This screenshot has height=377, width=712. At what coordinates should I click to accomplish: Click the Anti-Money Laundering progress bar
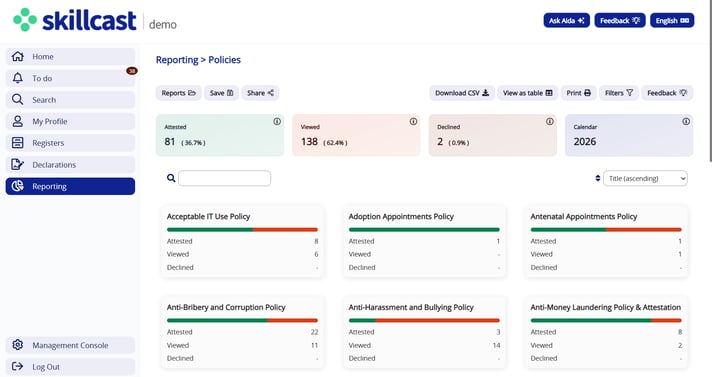[606, 321]
